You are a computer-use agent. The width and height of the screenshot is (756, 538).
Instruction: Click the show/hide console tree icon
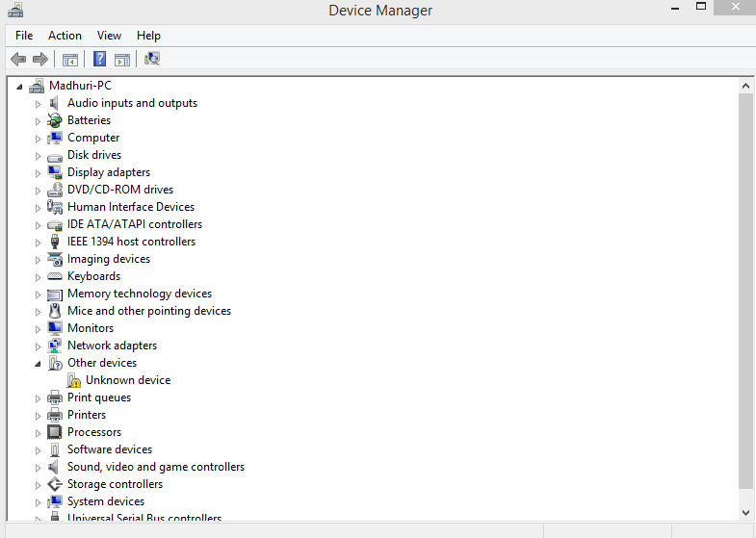tap(70, 60)
